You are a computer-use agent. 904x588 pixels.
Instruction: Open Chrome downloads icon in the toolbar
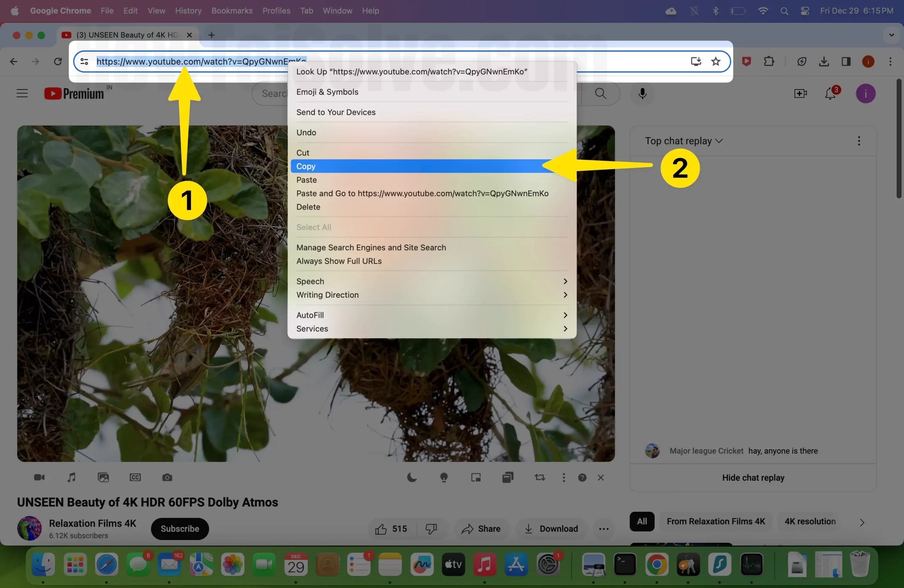tap(824, 61)
